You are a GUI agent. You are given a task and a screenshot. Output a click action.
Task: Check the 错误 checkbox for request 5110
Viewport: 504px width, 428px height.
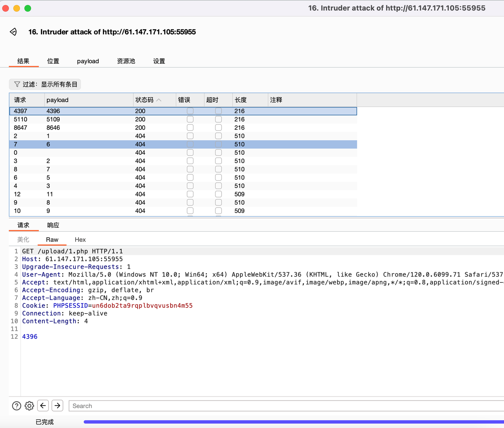tap(190, 119)
